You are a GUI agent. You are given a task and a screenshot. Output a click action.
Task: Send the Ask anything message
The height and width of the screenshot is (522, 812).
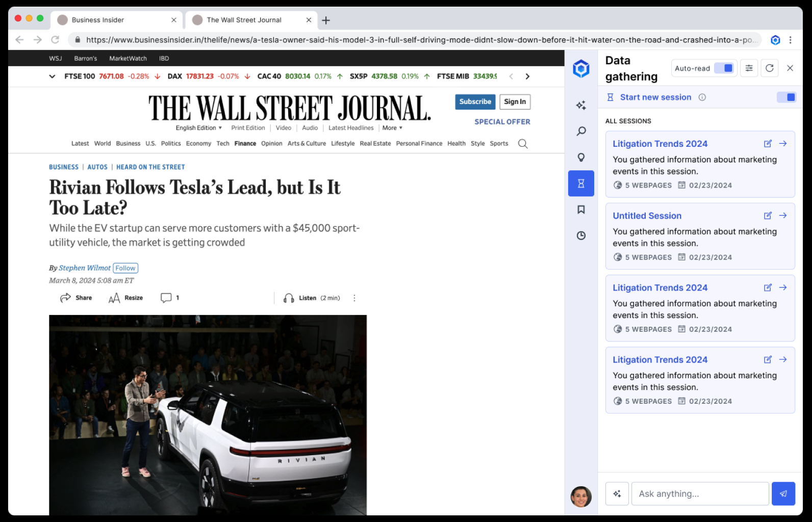[x=783, y=494]
